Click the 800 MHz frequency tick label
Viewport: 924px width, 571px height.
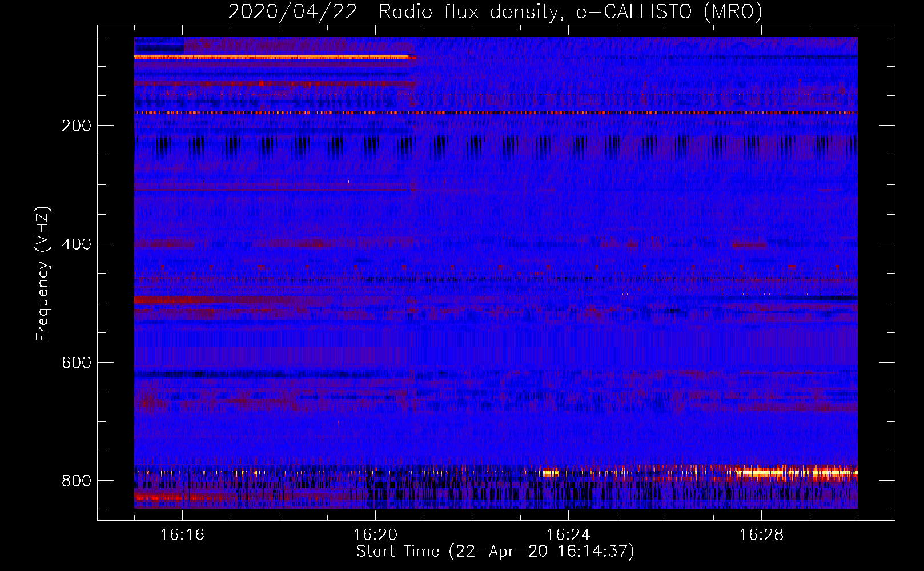76,481
